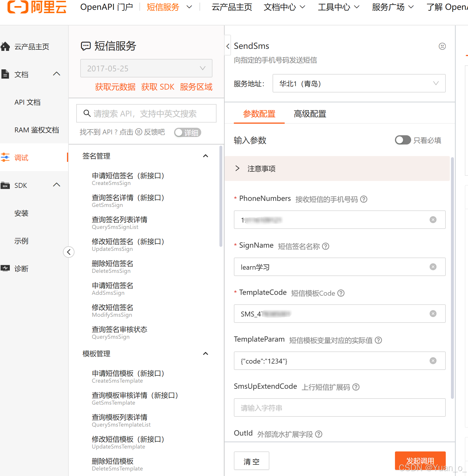Viewport: 468px width, 476px height.
Task: Click the Aliyun logo
Action: (37, 7)
